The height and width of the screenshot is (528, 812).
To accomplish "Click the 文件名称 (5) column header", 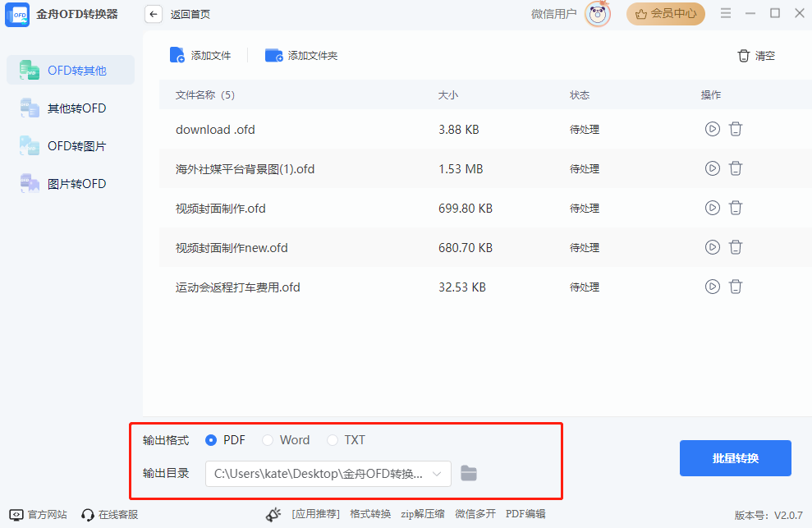I will coord(205,94).
